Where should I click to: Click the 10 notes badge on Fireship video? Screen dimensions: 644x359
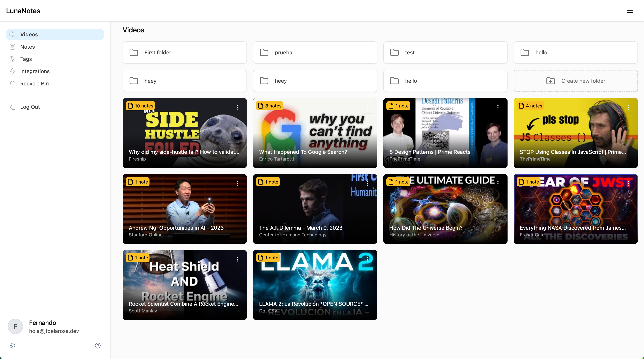click(x=140, y=106)
